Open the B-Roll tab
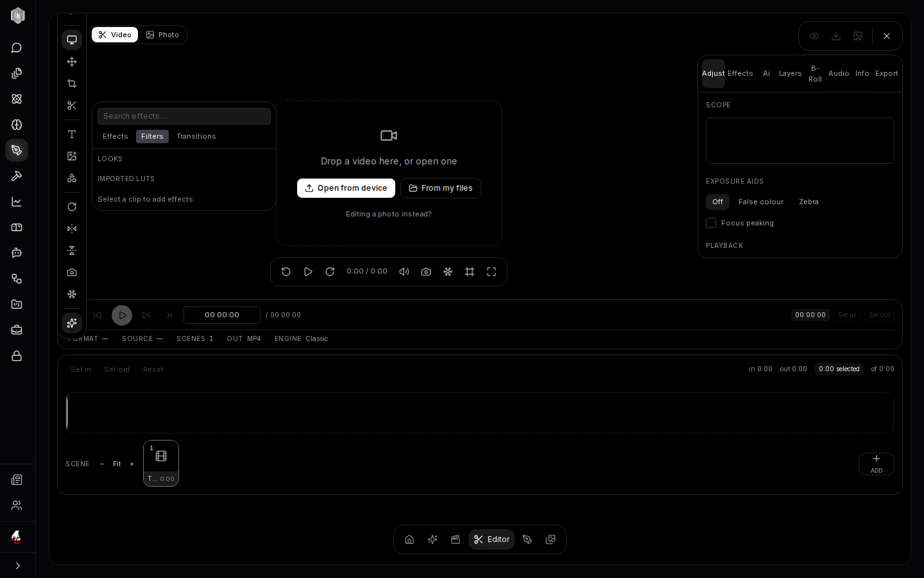924x578 pixels. (x=815, y=73)
